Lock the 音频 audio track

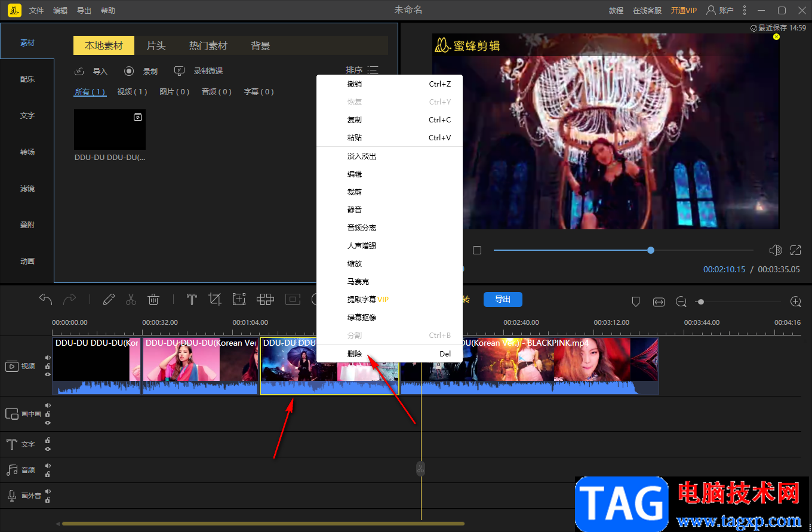(48, 475)
